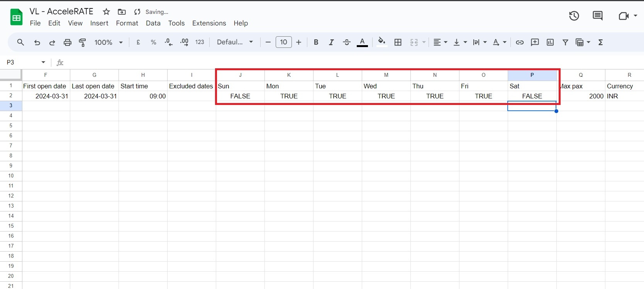The height and width of the screenshot is (289, 644).
Task: Click the paint format roller icon
Action: click(82, 42)
